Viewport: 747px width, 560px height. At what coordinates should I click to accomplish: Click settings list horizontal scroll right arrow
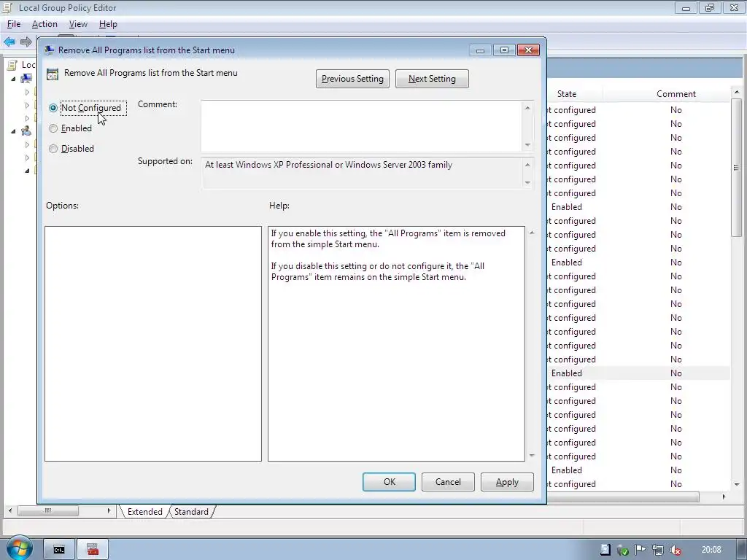click(x=724, y=497)
